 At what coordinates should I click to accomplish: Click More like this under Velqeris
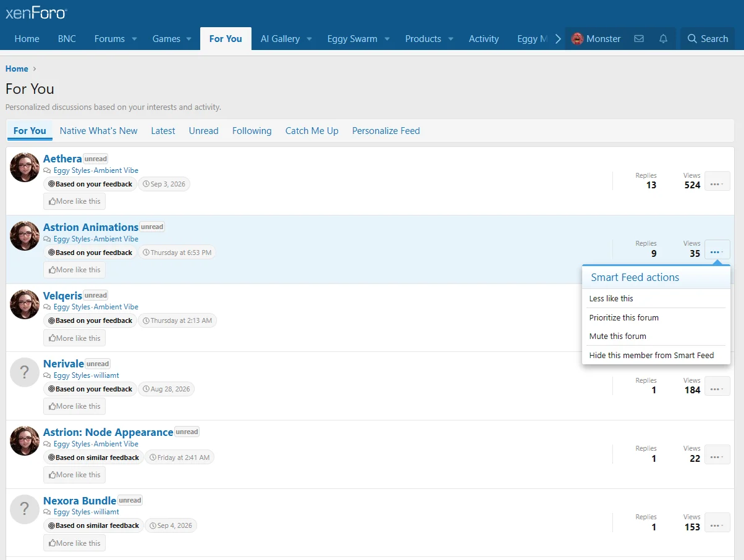[x=74, y=338]
